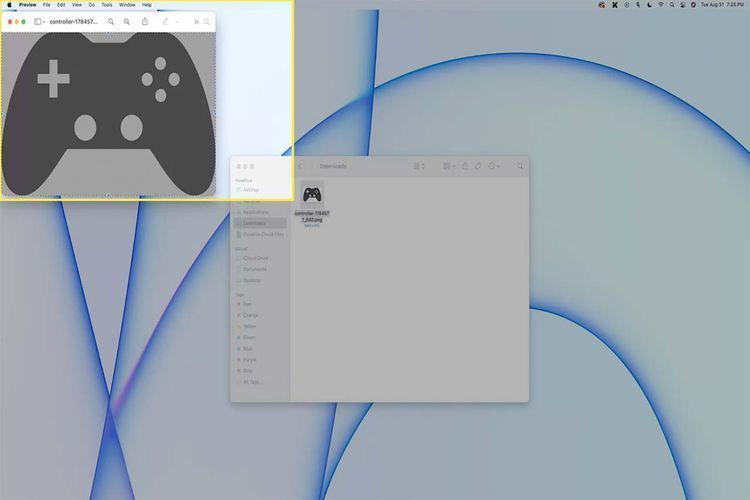Open the Tools menu in menu bar
Image resolution: width=750 pixels, height=500 pixels.
tap(106, 5)
